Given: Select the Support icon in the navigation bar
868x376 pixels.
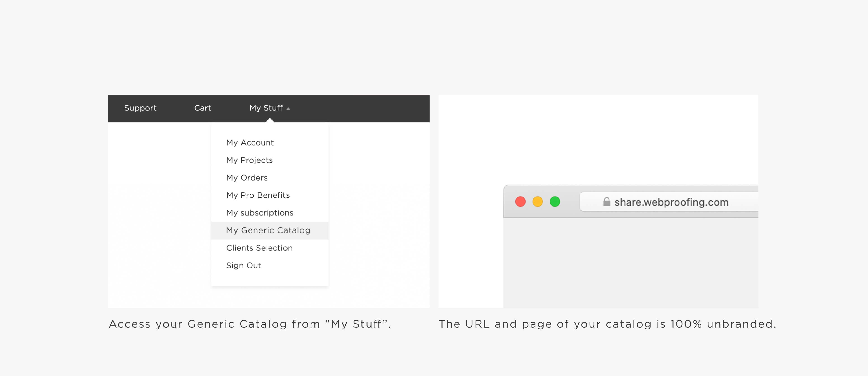Looking at the screenshot, I should (140, 108).
